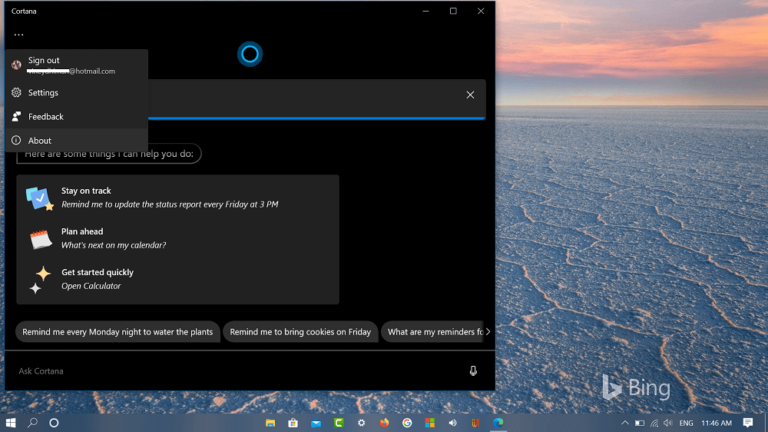Open File Explorer from the taskbar
The image size is (768, 432).
click(x=270, y=423)
